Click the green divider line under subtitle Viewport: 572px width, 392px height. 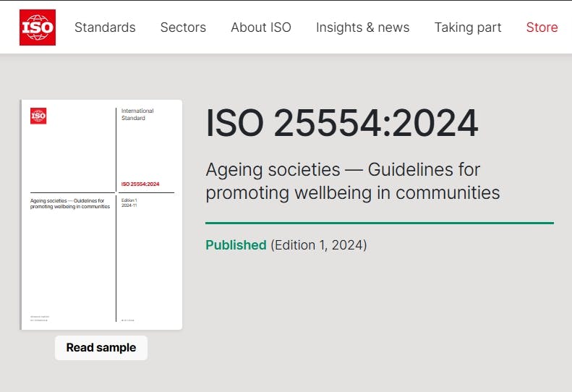(380, 223)
